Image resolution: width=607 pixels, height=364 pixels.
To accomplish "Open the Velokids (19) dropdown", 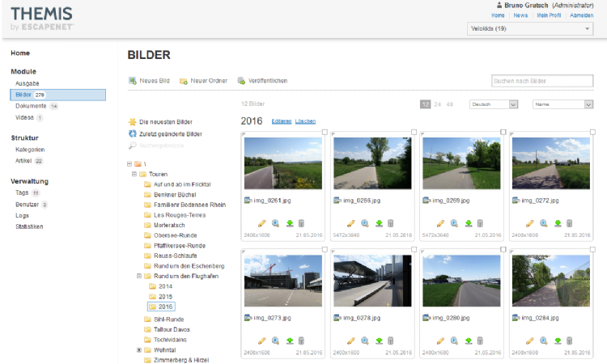I will coord(531,29).
